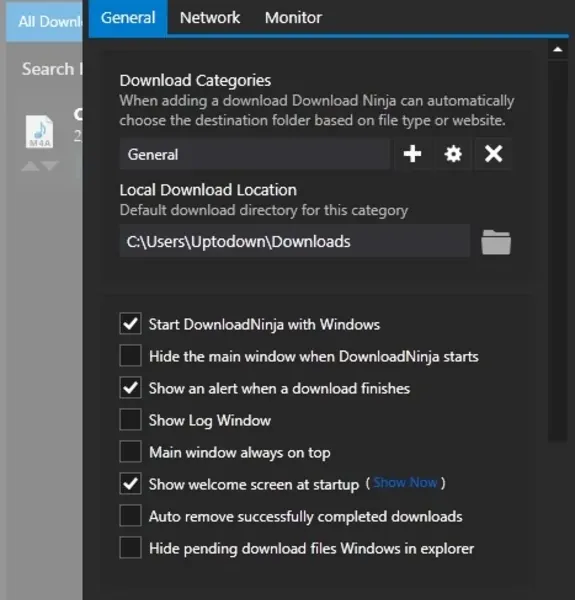Open category settings gear
The height and width of the screenshot is (600, 575).
click(x=453, y=154)
